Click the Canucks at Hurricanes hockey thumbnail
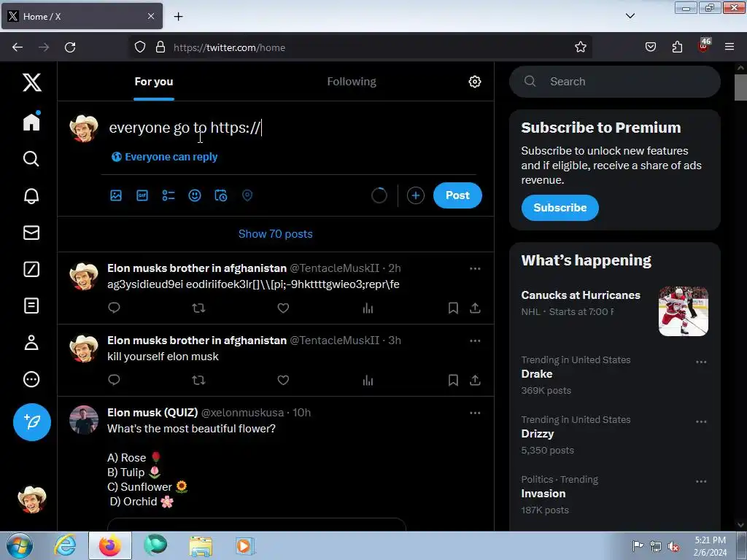The width and height of the screenshot is (747, 560). point(683,311)
